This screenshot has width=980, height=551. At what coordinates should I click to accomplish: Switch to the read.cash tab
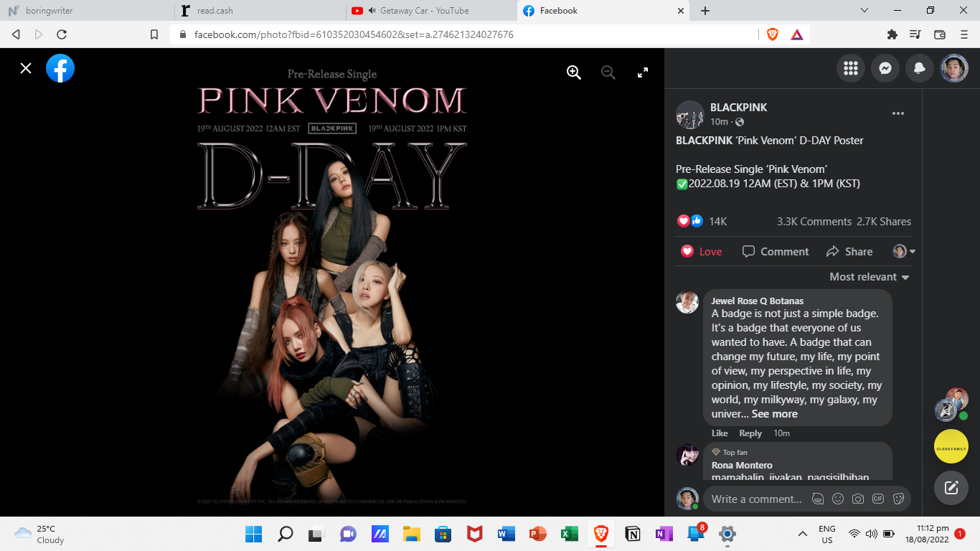click(260, 11)
